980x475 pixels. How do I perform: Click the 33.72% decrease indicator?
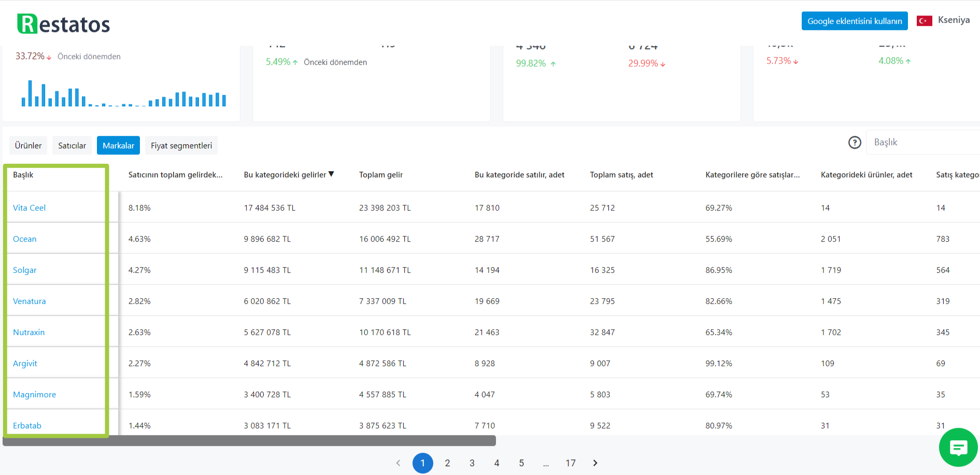coord(33,56)
